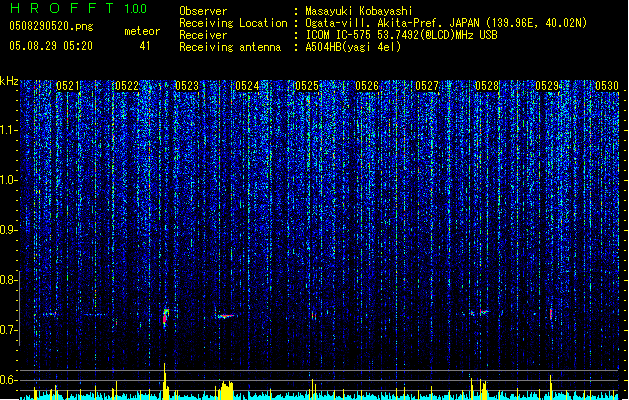Click the 1.1 kHz axis label
This screenshot has width=629, height=400.
8,130
